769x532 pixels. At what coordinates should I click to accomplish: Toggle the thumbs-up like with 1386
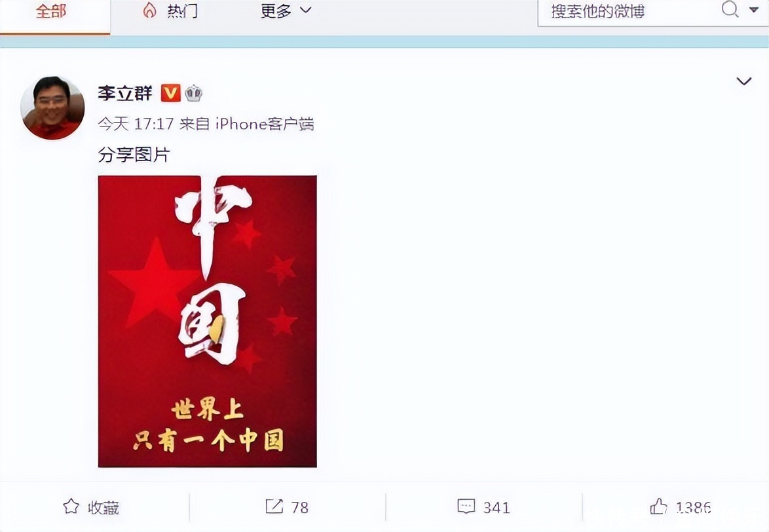click(659, 506)
